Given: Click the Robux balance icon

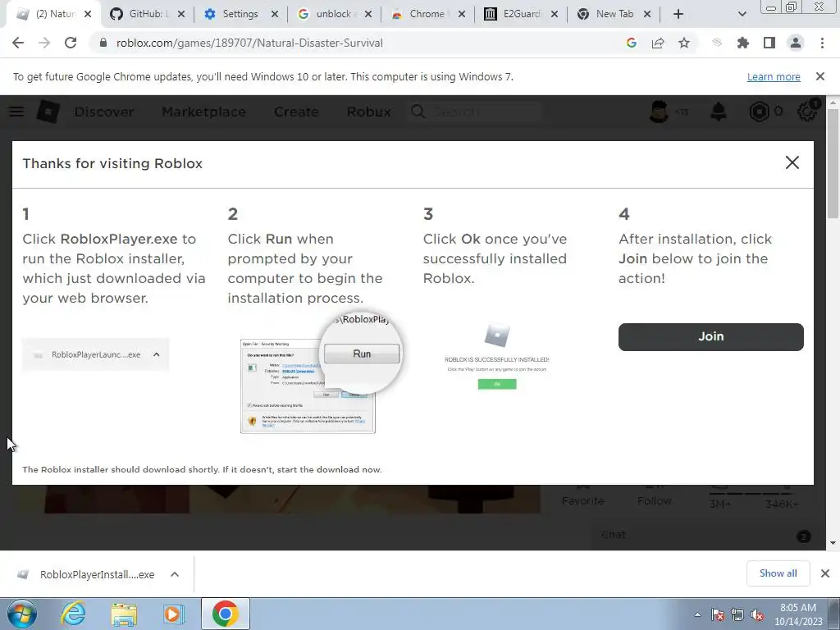Looking at the screenshot, I should click(x=759, y=112).
